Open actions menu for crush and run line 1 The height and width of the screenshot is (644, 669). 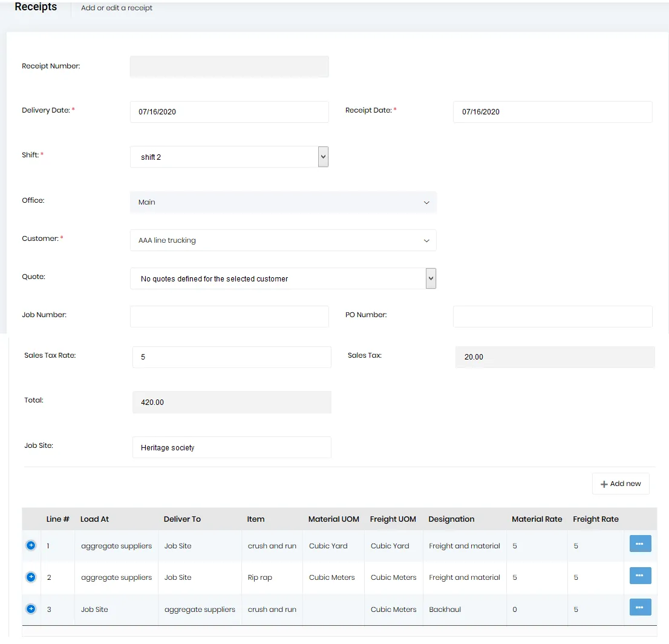click(640, 544)
